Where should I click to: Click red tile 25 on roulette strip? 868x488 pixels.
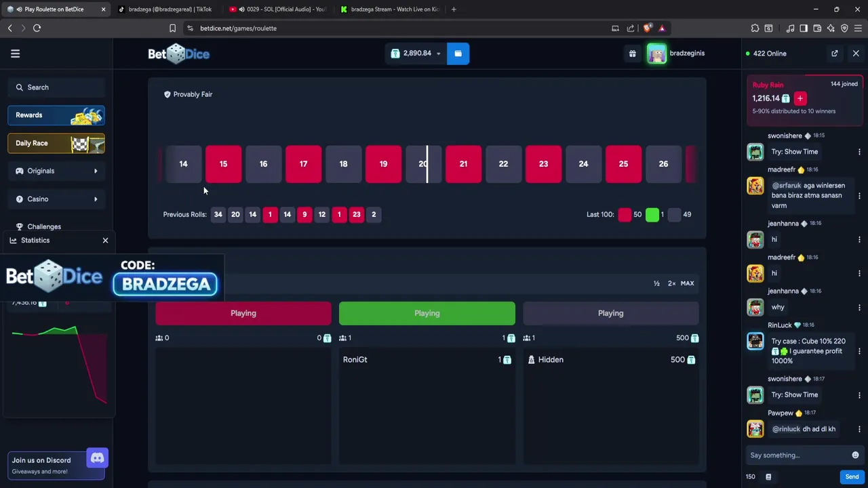coord(623,164)
